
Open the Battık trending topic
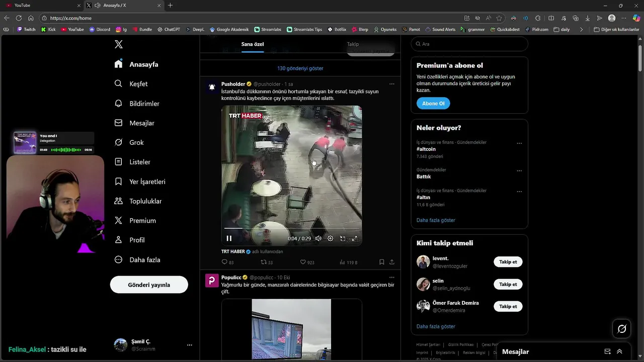pyautogui.click(x=424, y=176)
